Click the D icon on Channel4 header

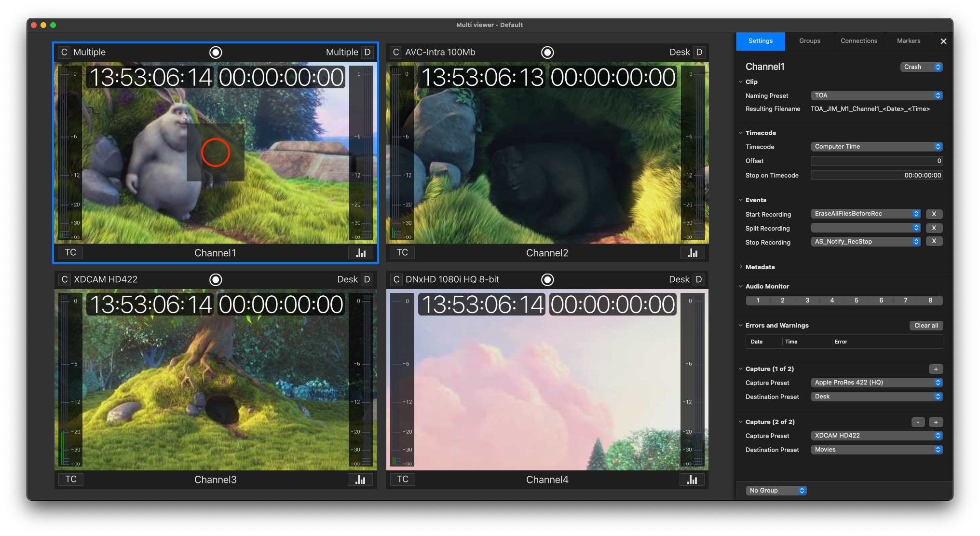pos(699,279)
